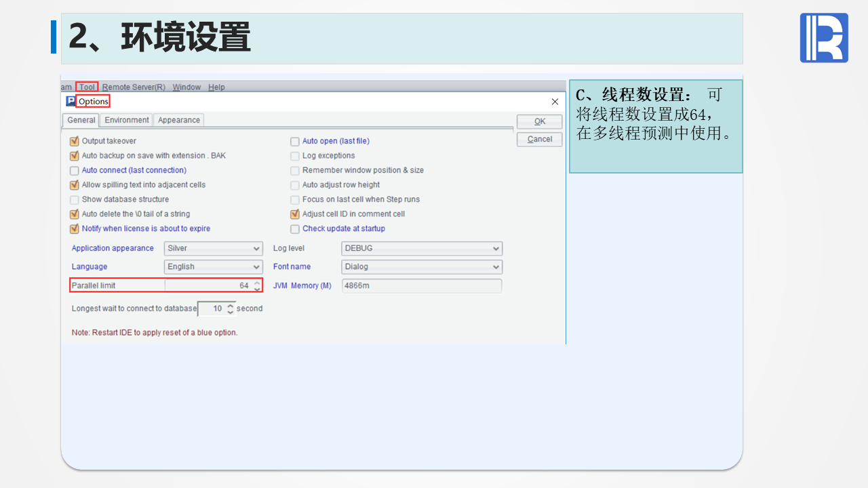Viewport: 868px width, 488px height.
Task: Click the Font name label
Action: 292,266
